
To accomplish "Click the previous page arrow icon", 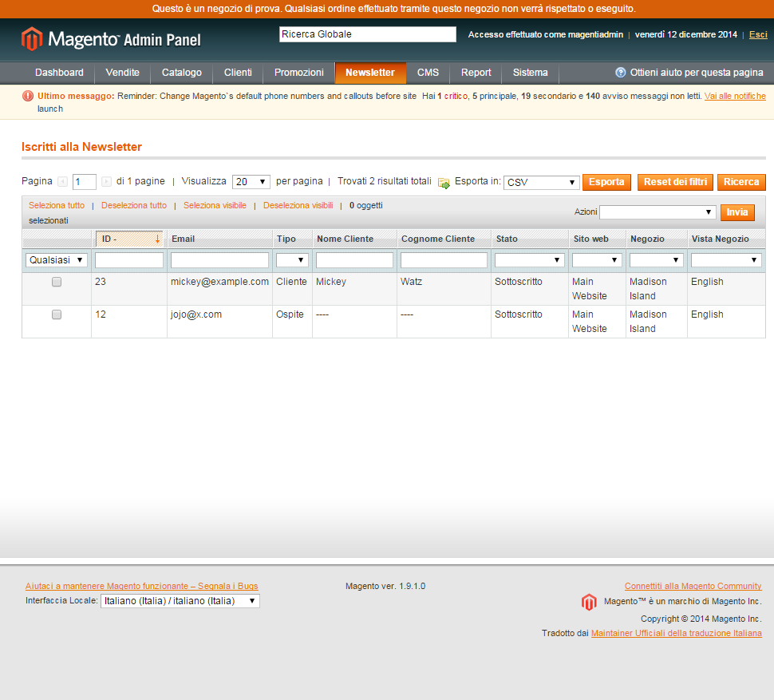I will 62,182.
